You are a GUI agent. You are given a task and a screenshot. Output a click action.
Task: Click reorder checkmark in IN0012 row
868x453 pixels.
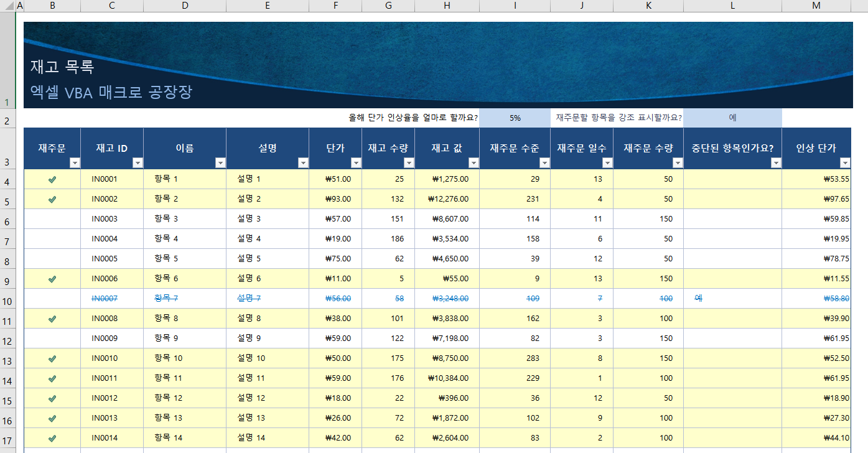point(52,398)
